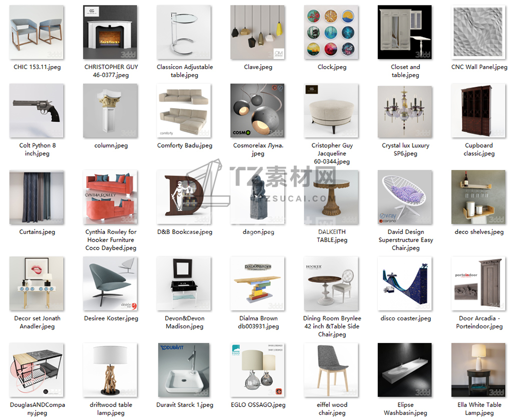518x420 pixels.
Task: Choose the Desiree Koster chair thumbnail
Action: (x=110, y=284)
